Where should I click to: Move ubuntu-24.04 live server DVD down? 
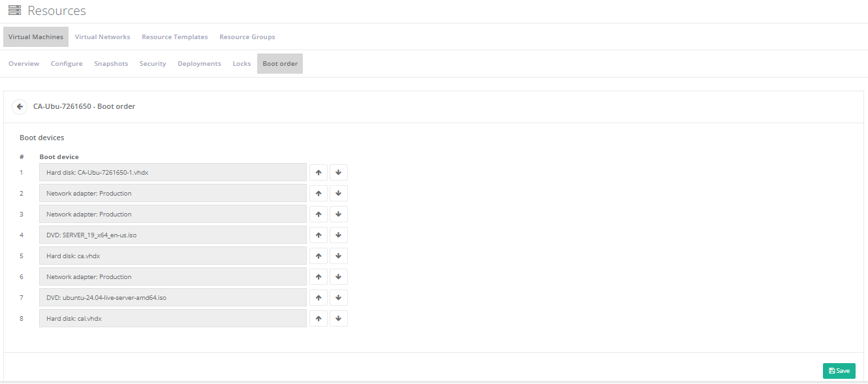pyautogui.click(x=339, y=298)
